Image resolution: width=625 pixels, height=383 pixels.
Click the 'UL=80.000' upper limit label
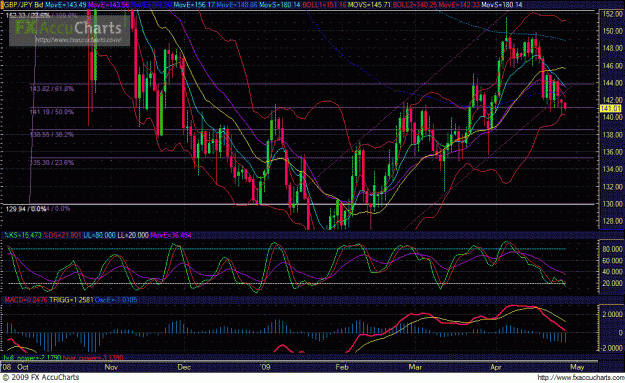point(99,235)
